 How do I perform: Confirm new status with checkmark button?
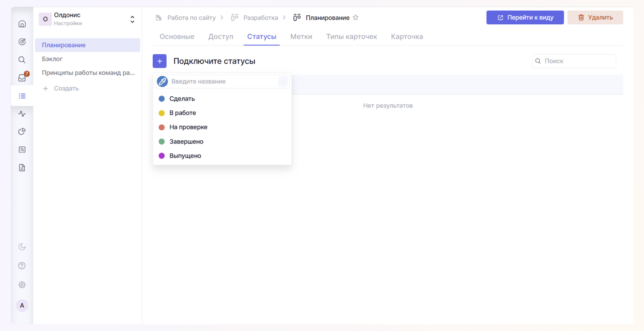[x=283, y=81]
